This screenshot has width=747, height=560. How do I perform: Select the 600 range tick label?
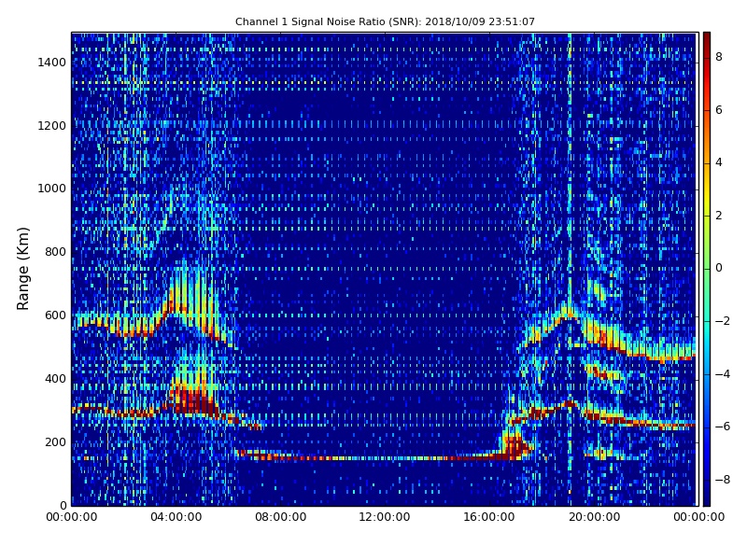(x=55, y=315)
